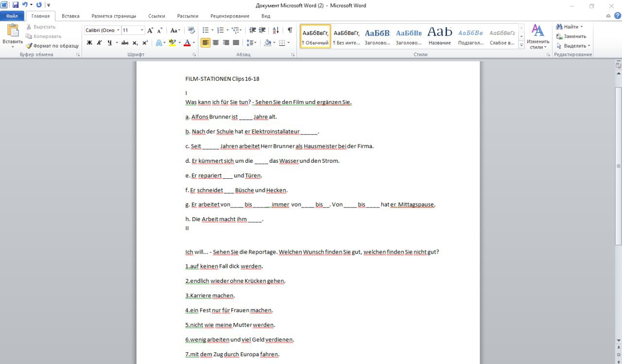The height and width of the screenshot is (364, 622).
Task: Switch to the Рассылки (Mailings) tab
Action: pyautogui.click(x=188, y=16)
